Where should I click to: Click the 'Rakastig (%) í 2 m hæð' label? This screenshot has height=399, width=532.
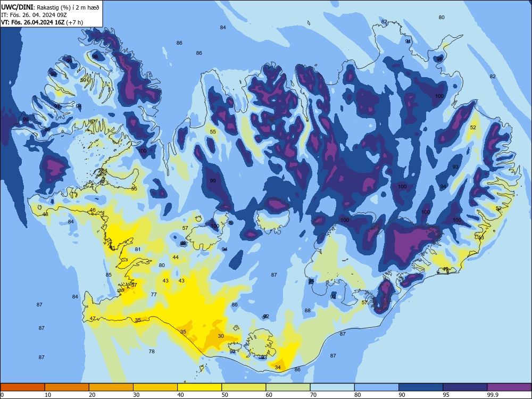[68, 7]
